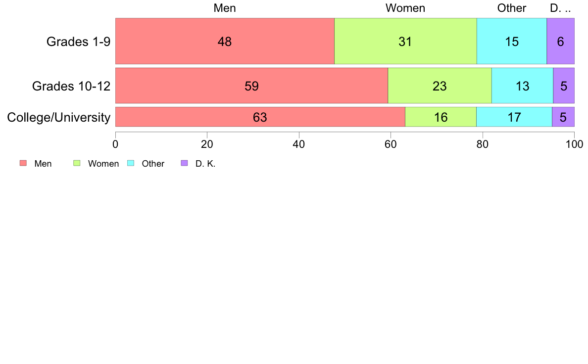
Task: Select the purple segment showing 6
Action: pyautogui.click(x=561, y=41)
